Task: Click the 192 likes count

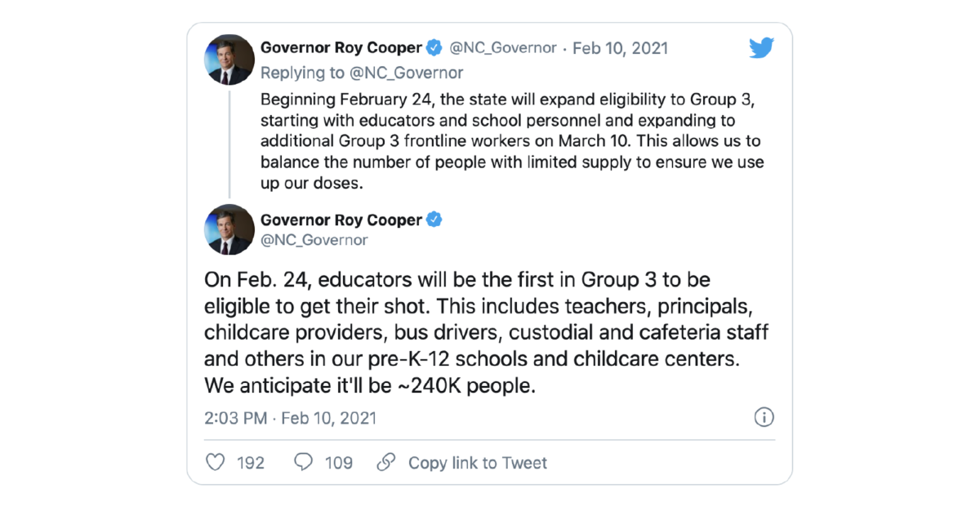Action: pyautogui.click(x=251, y=462)
